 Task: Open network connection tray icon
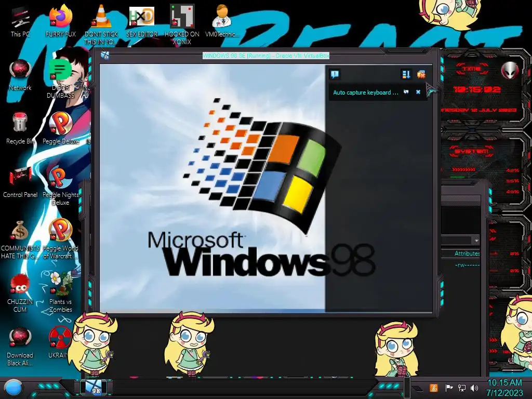[x=462, y=388]
